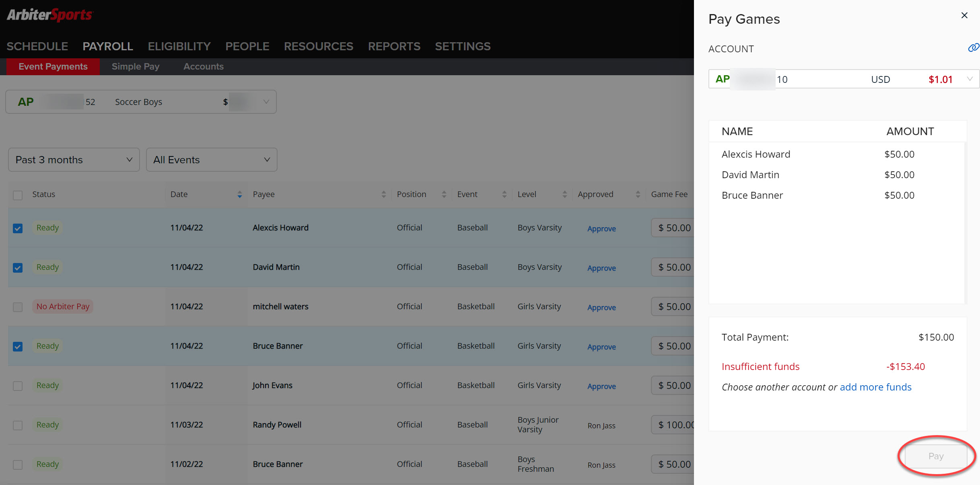Edit David Martin's game fee field
The width and height of the screenshot is (980, 485).
pyautogui.click(x=673, y=267)
